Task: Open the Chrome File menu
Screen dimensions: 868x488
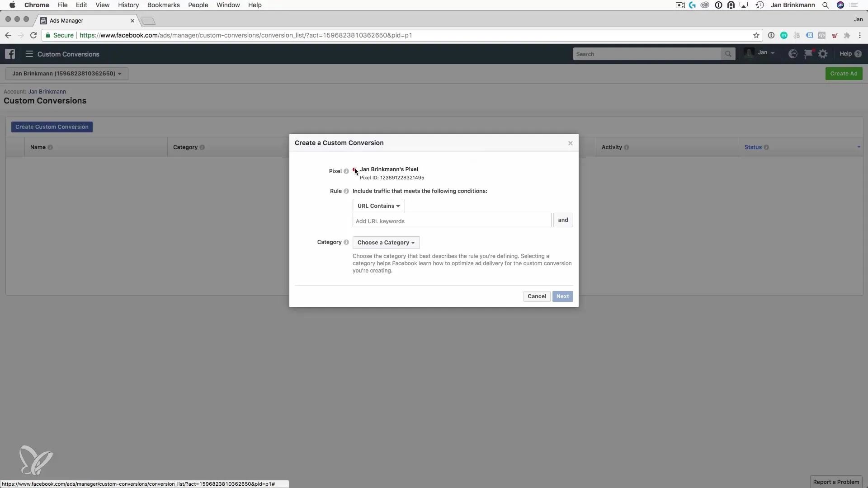Action: coord(62,5)
